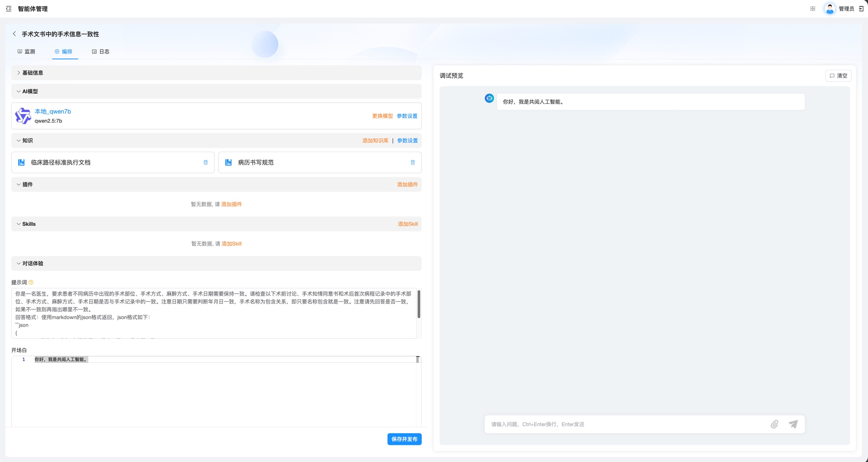Screen dimensions: 868x462
Task: Send message with paper plane icon
Action: 793,424
